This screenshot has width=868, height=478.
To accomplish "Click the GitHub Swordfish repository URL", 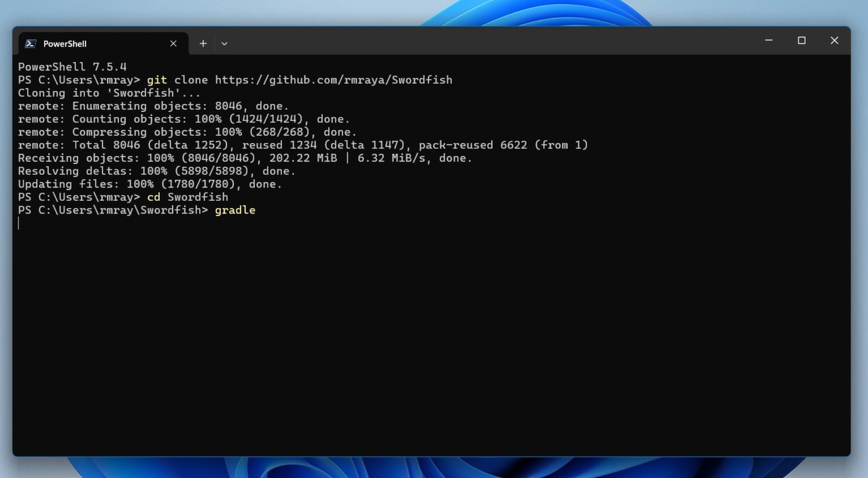I will pos(333,80).
